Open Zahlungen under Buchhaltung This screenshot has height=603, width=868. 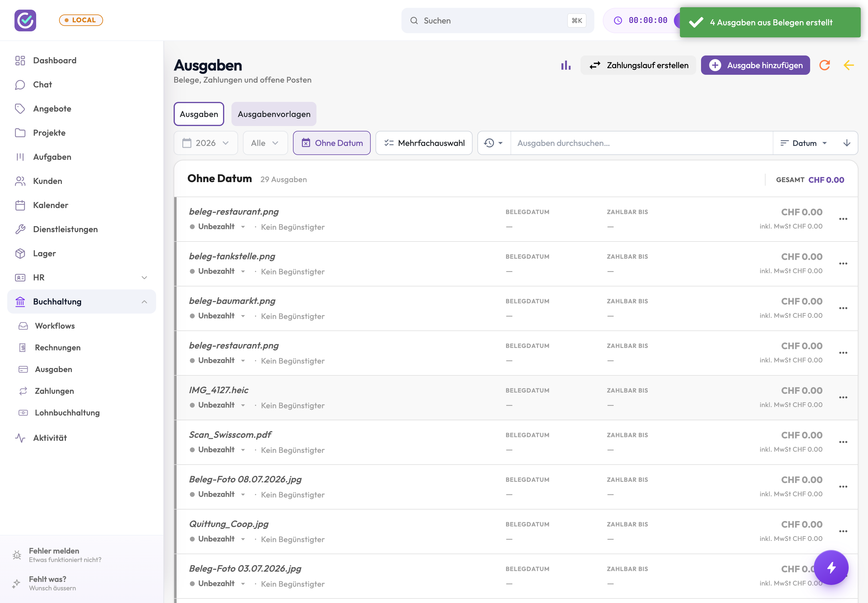[x=82, y=391]
